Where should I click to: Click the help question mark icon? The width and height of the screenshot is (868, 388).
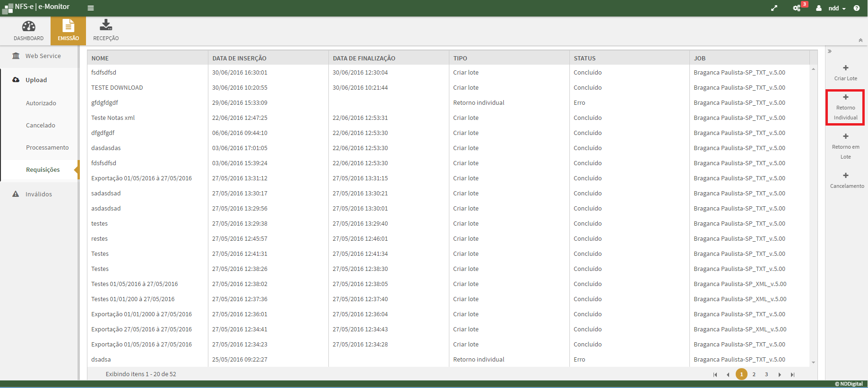click(x=857, y=8)
